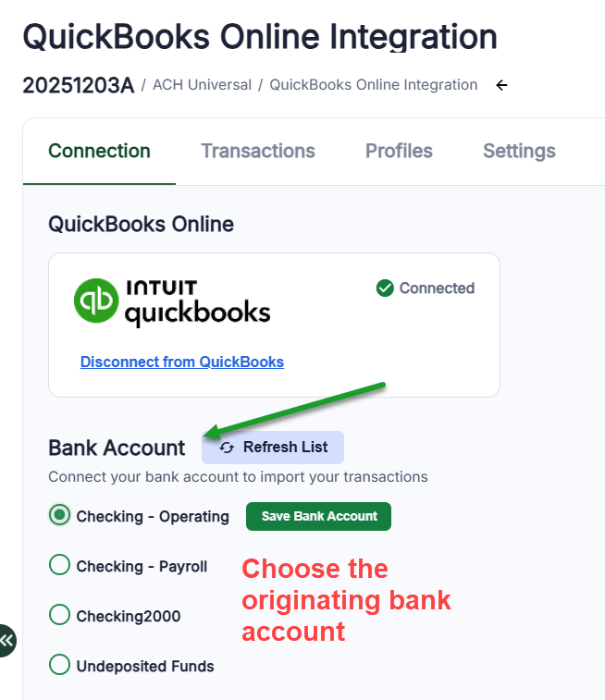Select the Checking2000 radio button
Screen dimensions: 605x700
tap(60, 615)
